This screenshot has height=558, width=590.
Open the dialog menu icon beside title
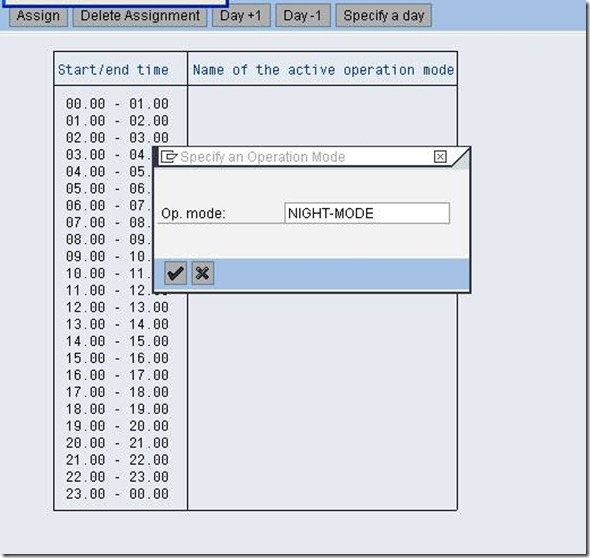[x=169, y=157]
